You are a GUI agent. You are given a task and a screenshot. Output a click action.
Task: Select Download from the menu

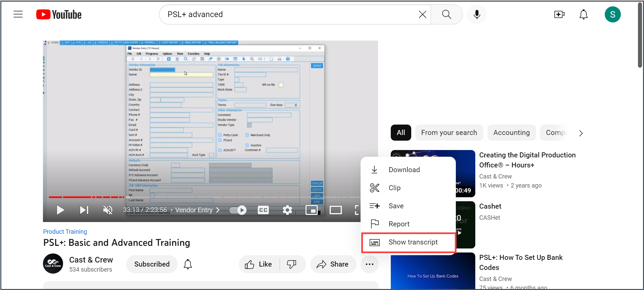[408, 170]
